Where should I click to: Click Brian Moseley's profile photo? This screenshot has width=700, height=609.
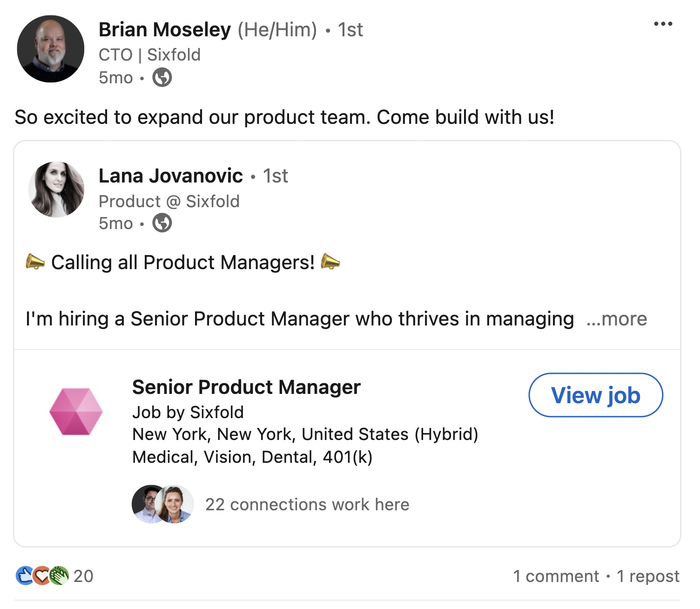[50, 49]
